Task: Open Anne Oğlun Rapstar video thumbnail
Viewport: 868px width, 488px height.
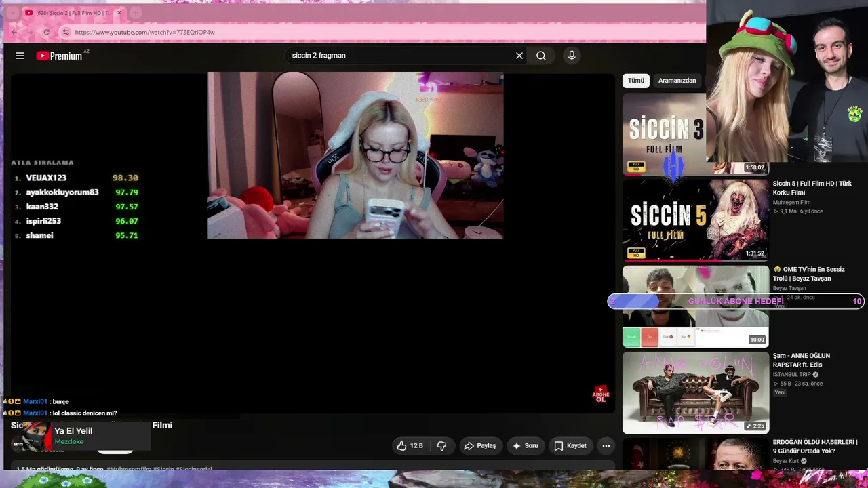Action: point(696,392)
